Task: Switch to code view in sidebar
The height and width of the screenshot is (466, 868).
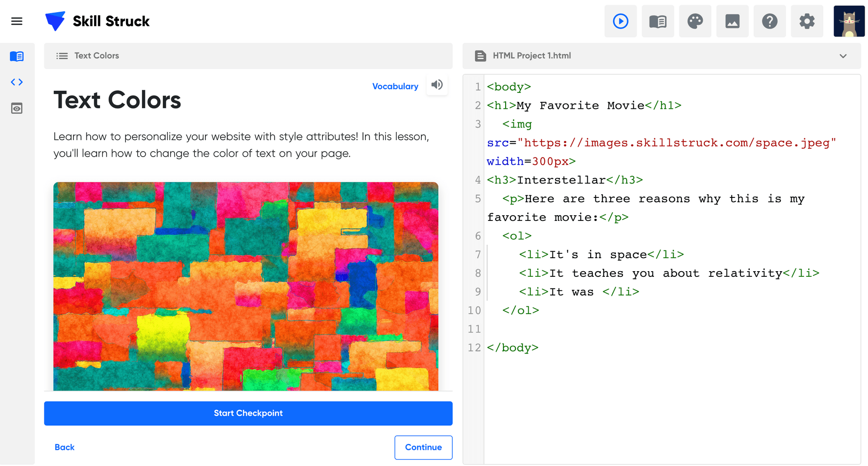Action: click(17, 82)
